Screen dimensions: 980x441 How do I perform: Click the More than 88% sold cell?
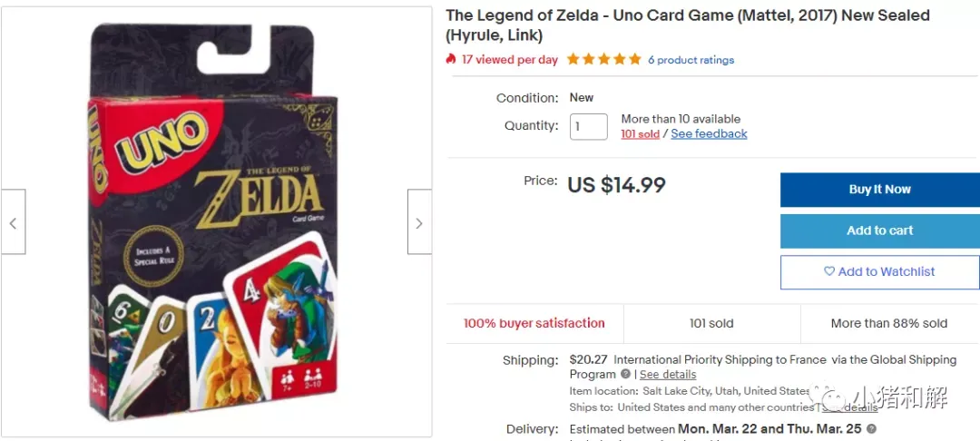click(889, 324)
